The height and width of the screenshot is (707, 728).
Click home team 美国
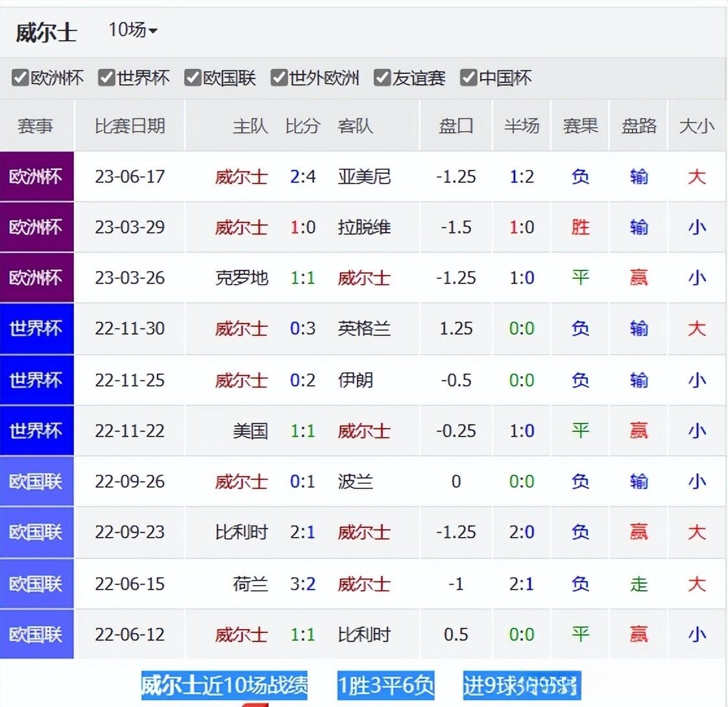coord(250,430)
